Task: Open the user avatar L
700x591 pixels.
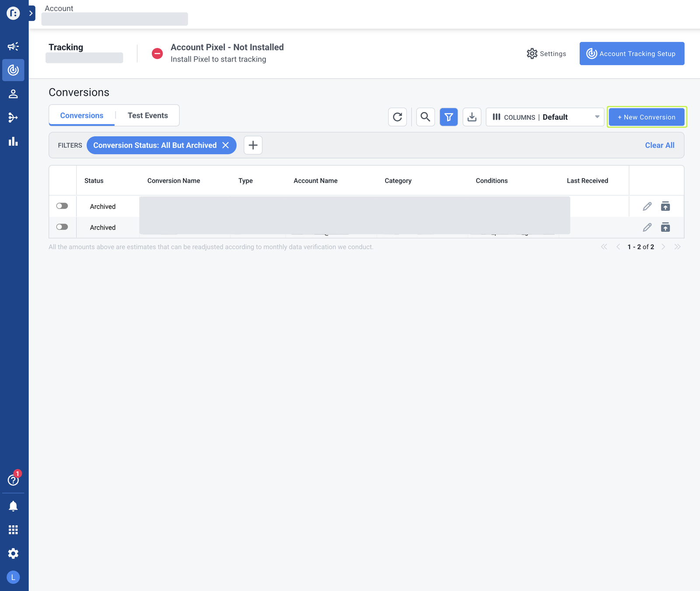Action: pyautogui.click(x=13, y=577)
